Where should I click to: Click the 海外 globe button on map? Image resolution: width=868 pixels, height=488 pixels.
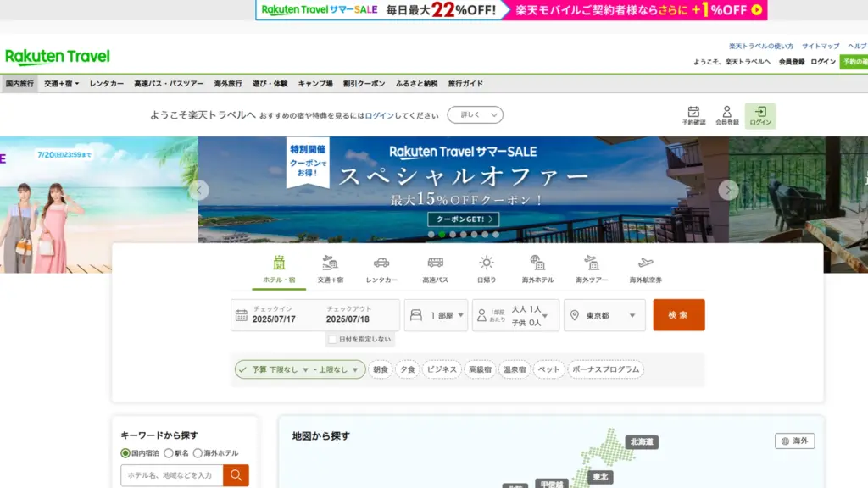795,441
